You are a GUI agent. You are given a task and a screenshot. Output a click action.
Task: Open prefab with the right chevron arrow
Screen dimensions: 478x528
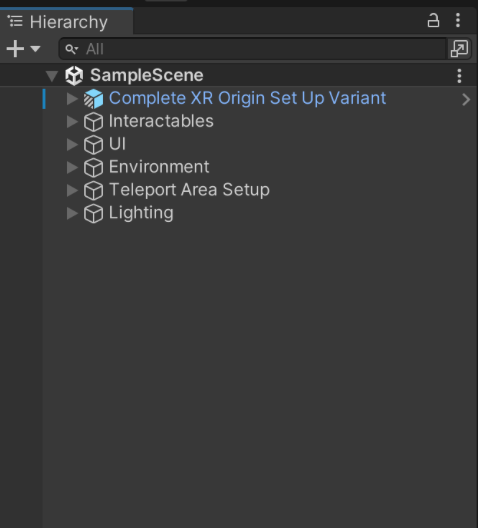(x=466, y=99)
